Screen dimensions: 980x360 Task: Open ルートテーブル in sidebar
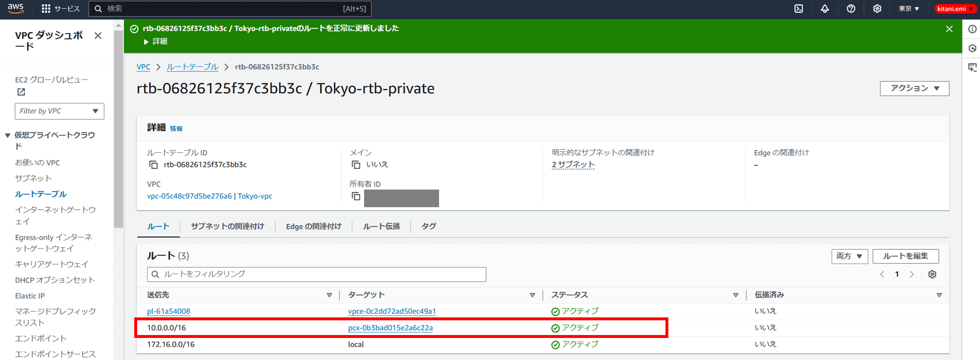[41, 194]
